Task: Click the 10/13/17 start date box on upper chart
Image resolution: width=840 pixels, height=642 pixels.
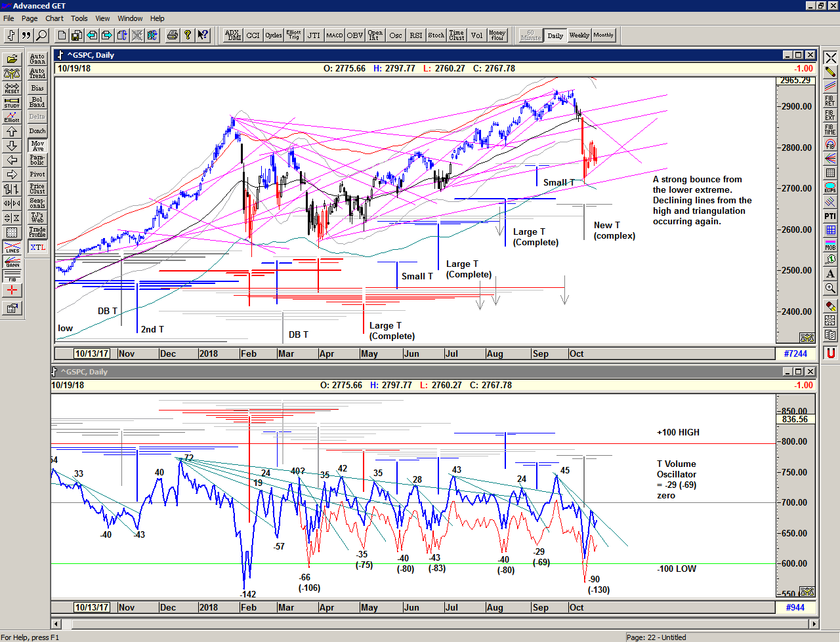Action: (91, 353)
